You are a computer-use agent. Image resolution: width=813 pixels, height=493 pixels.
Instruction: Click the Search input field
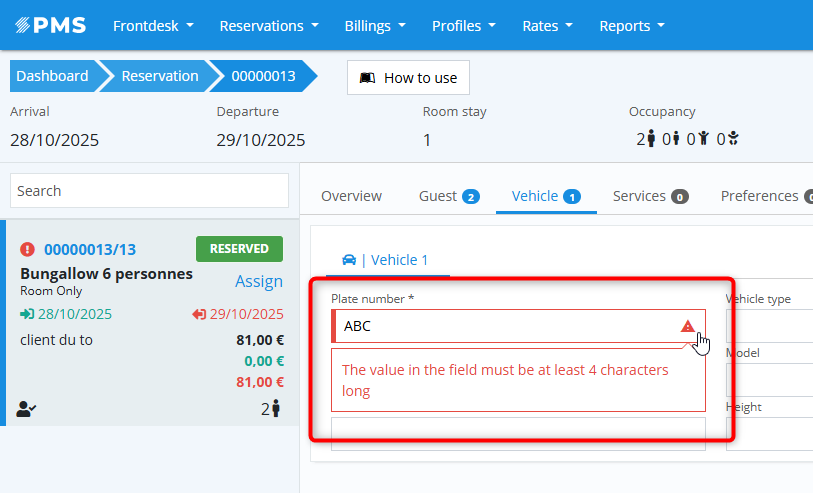coord(149,191)
